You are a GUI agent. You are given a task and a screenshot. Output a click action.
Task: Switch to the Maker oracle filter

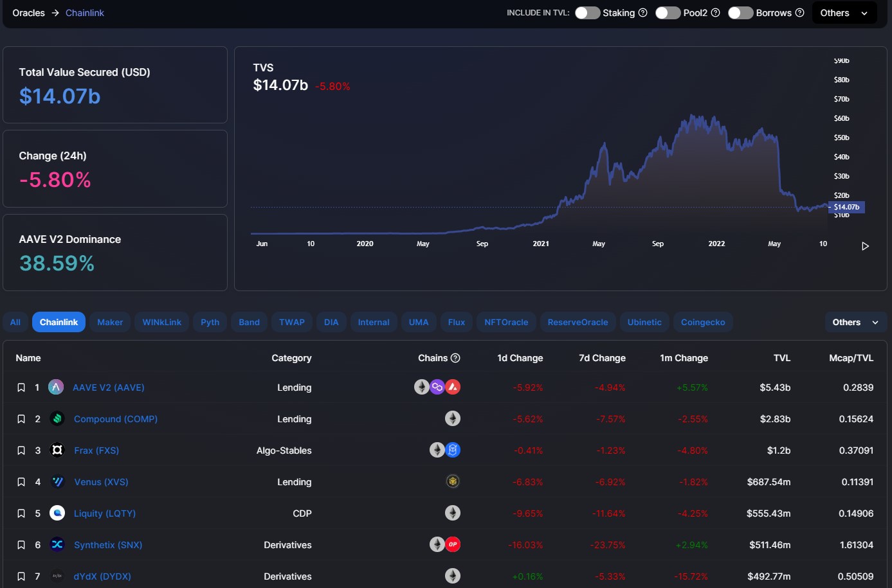click(110, 322)
